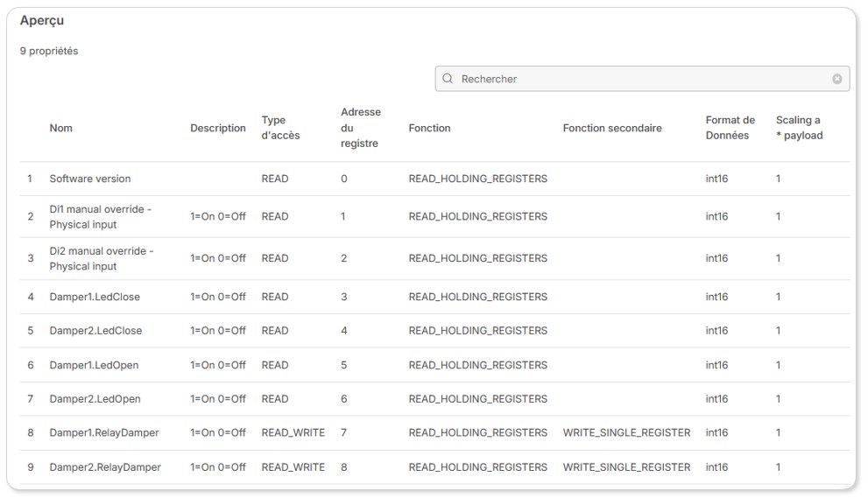Click READ access type for Damper2.LedOpen
This screenshot has width=868, height=498.
tap(275, 399)
